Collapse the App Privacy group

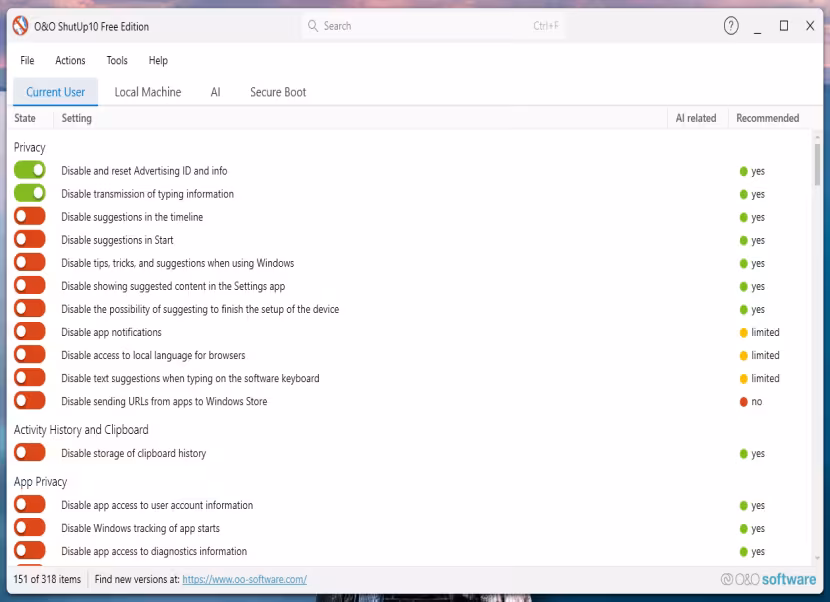tap(40, 482)
